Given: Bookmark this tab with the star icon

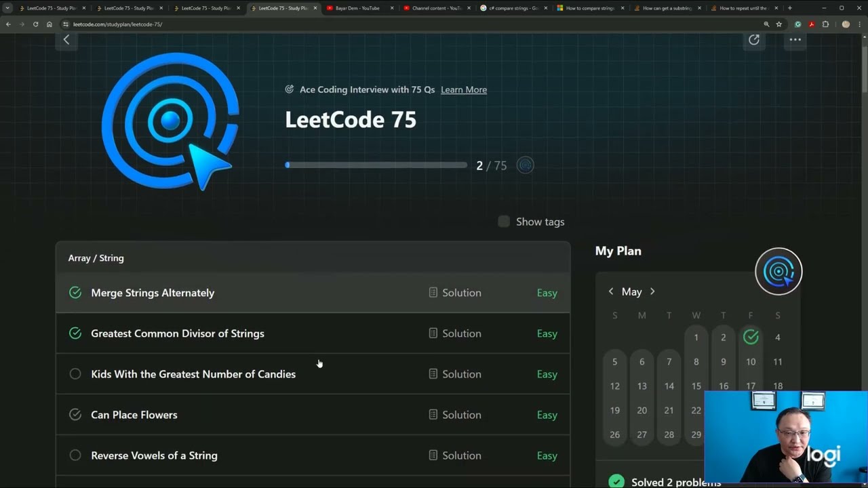Looking at the screenshot, I should point(779,24).
